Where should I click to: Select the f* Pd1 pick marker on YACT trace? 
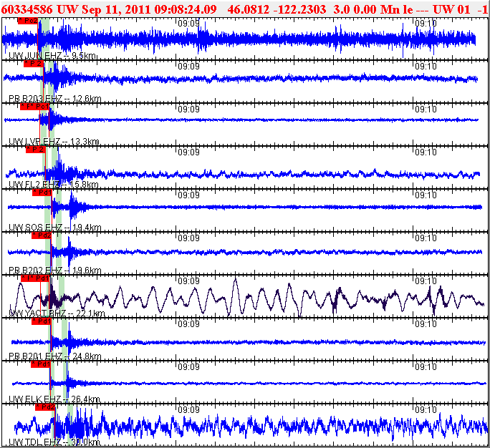(35, 278)
